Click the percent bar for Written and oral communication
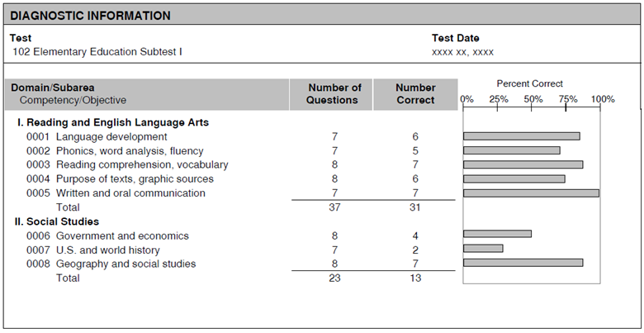 (531, 193)
